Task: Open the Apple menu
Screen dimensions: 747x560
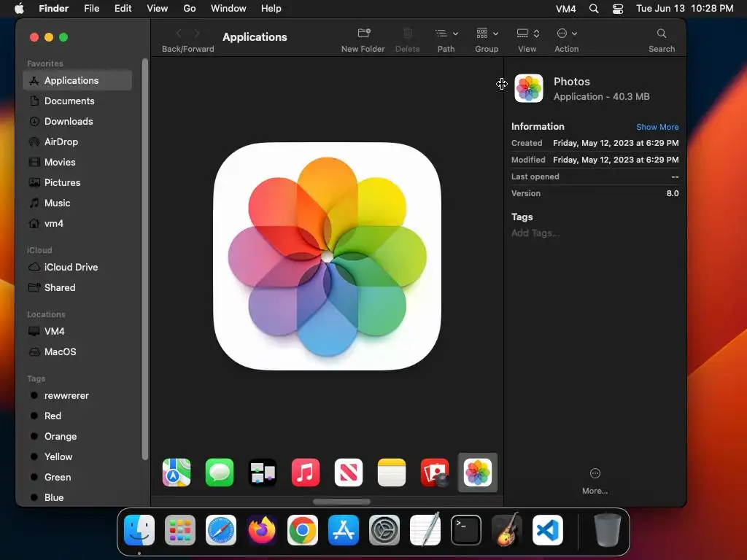Action: 19,9
